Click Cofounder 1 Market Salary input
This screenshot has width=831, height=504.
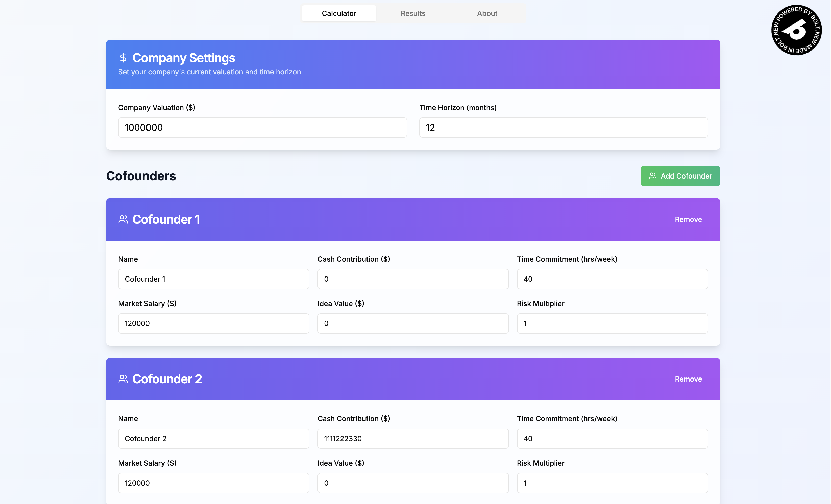click(213, 323)
